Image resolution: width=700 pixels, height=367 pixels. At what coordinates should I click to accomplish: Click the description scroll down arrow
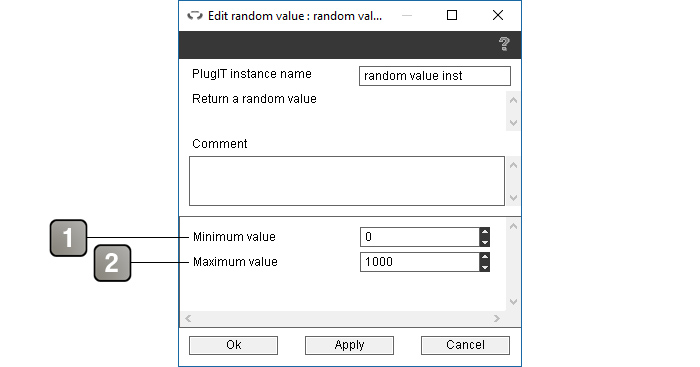coord(513,122)
